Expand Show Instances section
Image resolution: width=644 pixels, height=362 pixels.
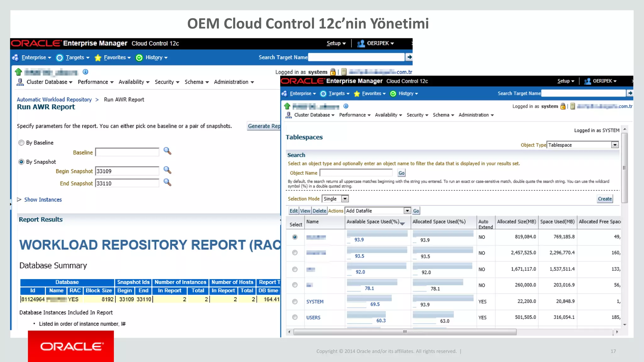pos(19,200)
